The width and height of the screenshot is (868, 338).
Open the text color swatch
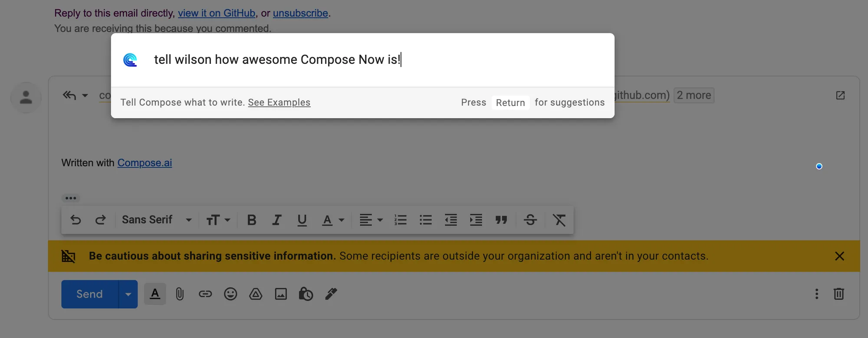click(x=328, y=220)
